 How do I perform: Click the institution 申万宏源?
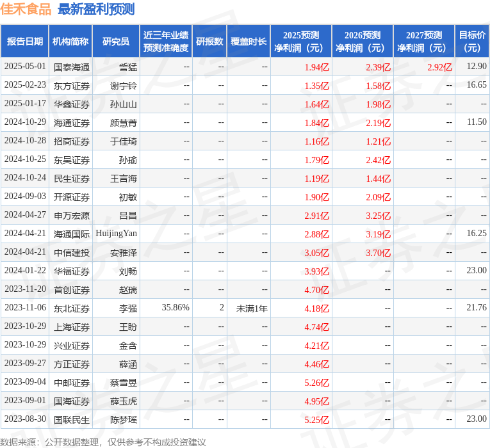tap(72, 216)
